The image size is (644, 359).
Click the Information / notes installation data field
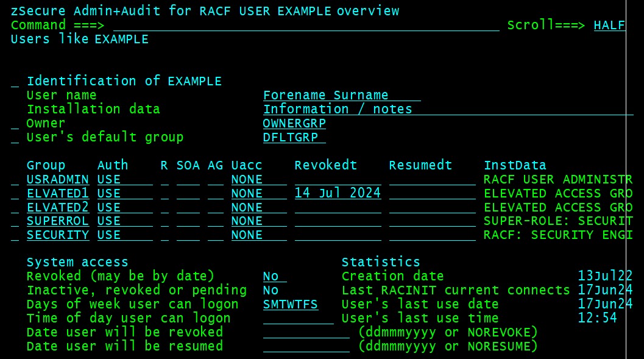(x=448, y=109)
